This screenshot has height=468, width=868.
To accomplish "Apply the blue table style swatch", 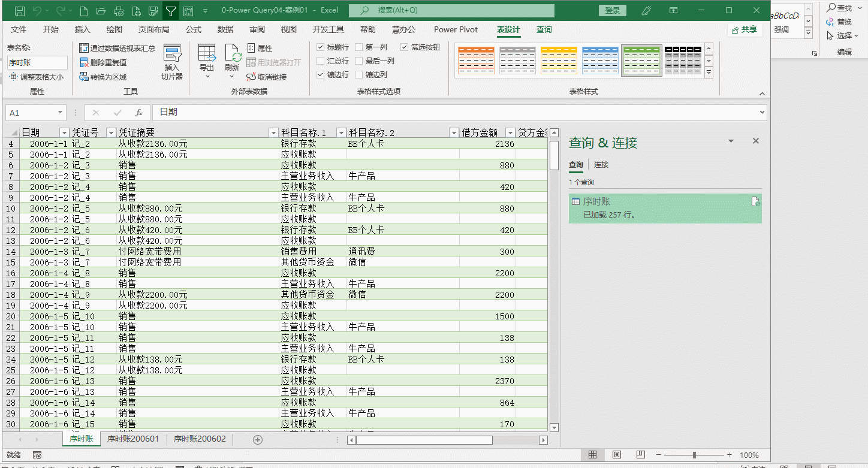I will [600, 61].
